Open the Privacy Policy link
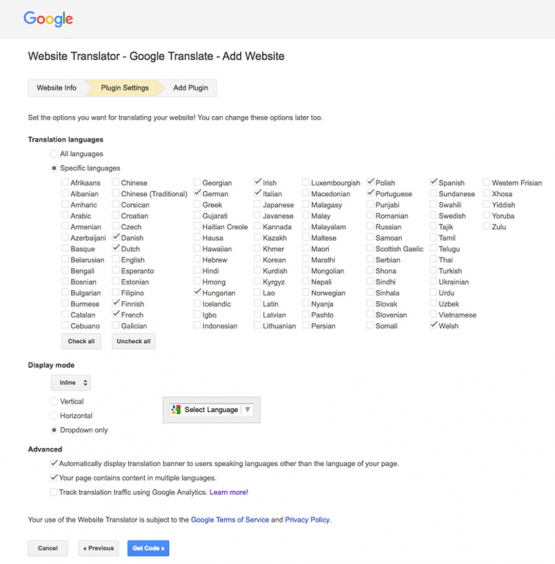Screen dimensions: 555x564 [308, 520]
